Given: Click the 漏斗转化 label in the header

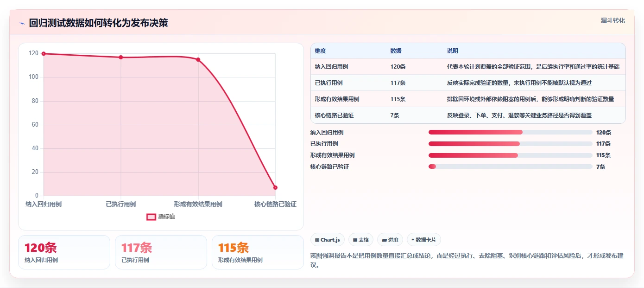Looking at the screenshot, I should tap(612, 21).
